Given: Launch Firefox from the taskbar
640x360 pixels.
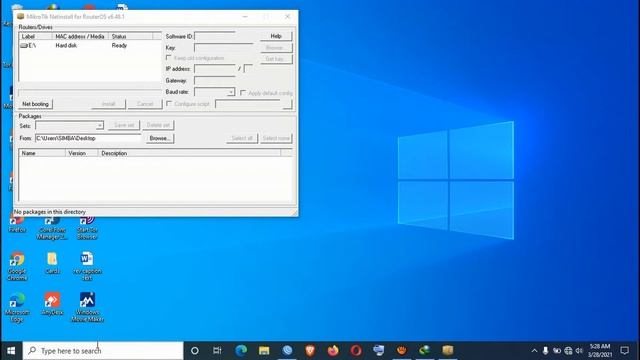Looking at the screenshot, I should (333, 351).
